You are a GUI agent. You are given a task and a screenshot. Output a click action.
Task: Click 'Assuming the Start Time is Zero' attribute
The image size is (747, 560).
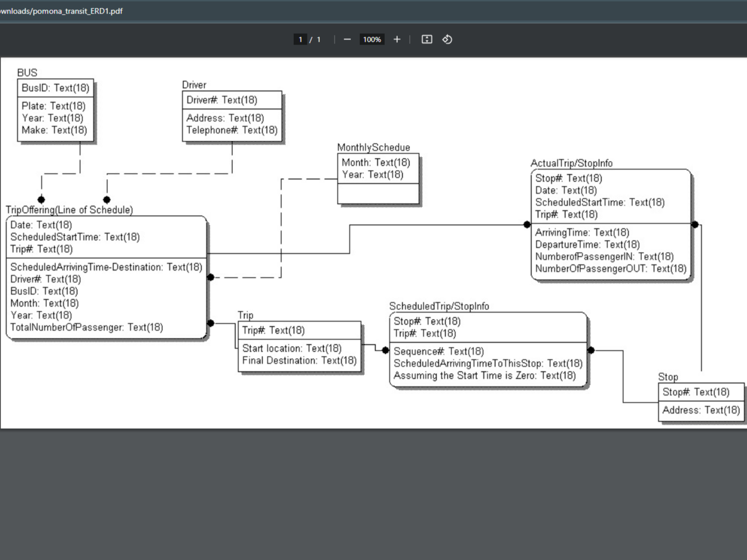pyautogui.click(x=485, y=375)
